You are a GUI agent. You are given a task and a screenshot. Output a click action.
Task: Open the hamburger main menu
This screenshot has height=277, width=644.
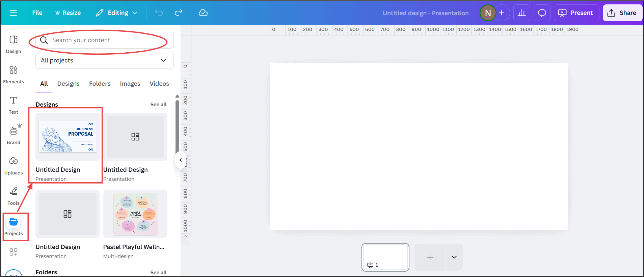14,13
